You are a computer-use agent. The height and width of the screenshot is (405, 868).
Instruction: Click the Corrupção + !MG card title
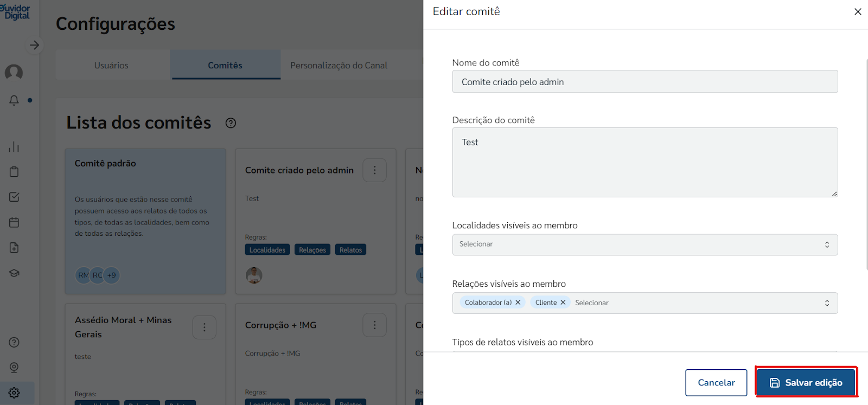[x=280, y=325]
